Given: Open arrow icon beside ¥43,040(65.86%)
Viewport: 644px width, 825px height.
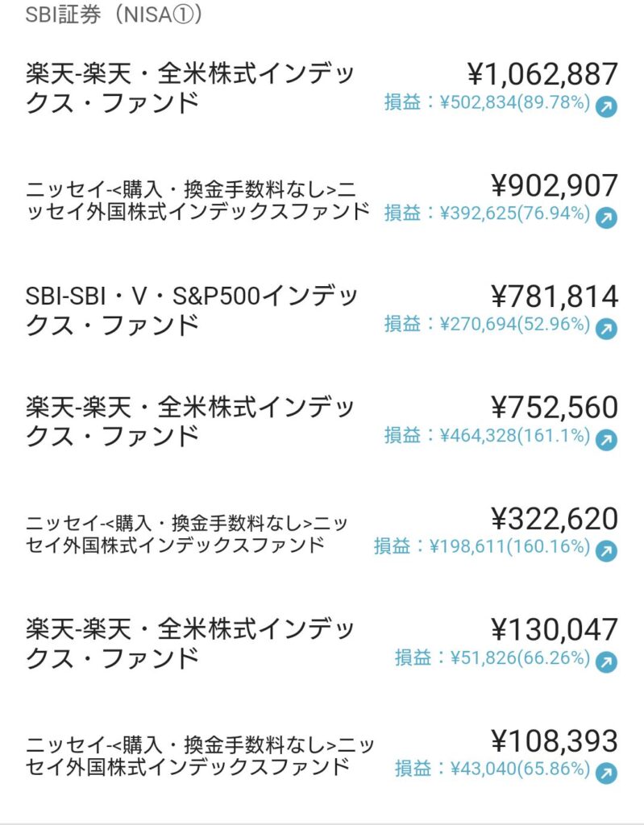Looking at the screenshot, I should point(606,773).
